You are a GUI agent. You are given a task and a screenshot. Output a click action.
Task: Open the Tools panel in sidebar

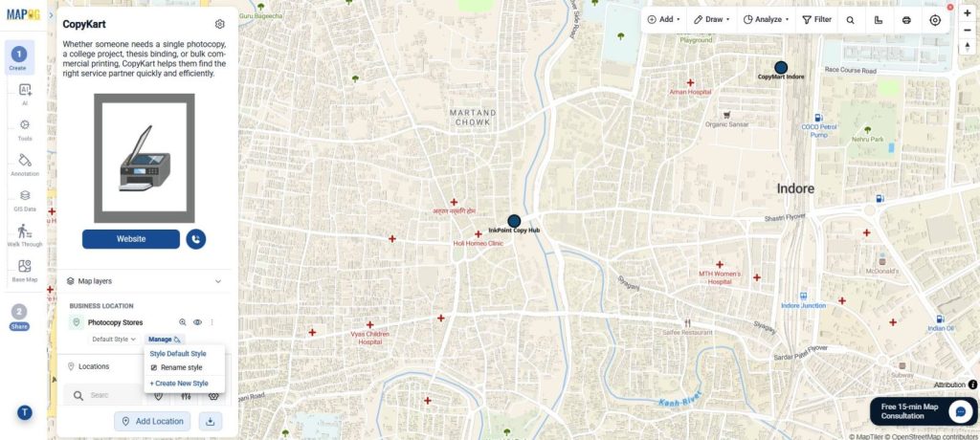click(24, 129)
